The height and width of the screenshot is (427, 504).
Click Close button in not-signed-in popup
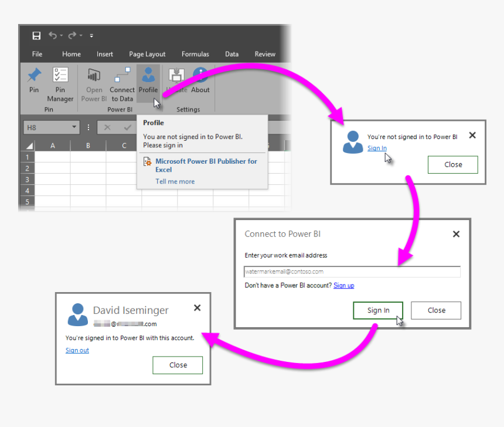point(453,165)
